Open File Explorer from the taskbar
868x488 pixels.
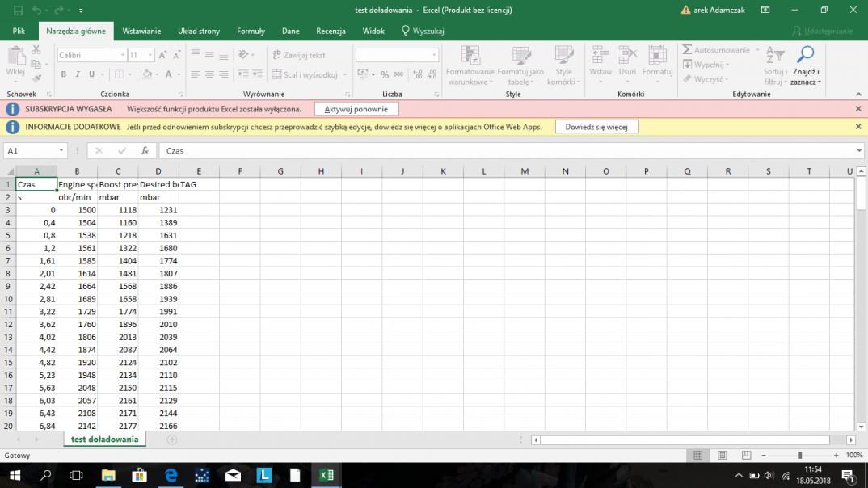107,475
